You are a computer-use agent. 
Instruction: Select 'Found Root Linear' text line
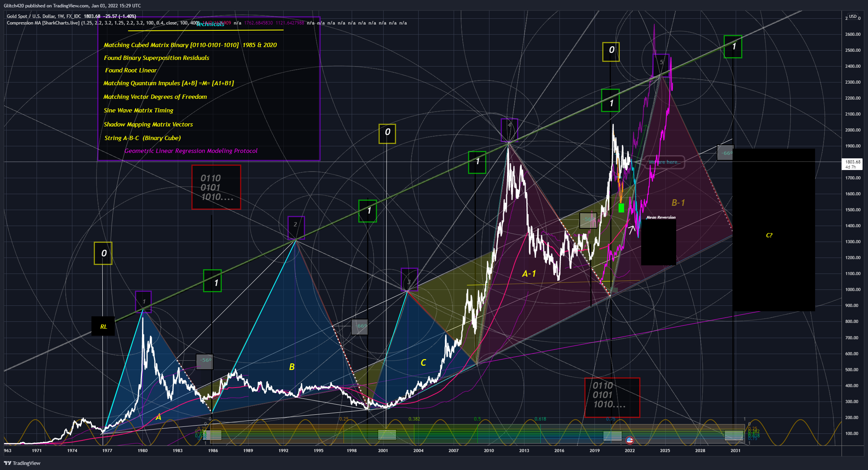[131, 70]
